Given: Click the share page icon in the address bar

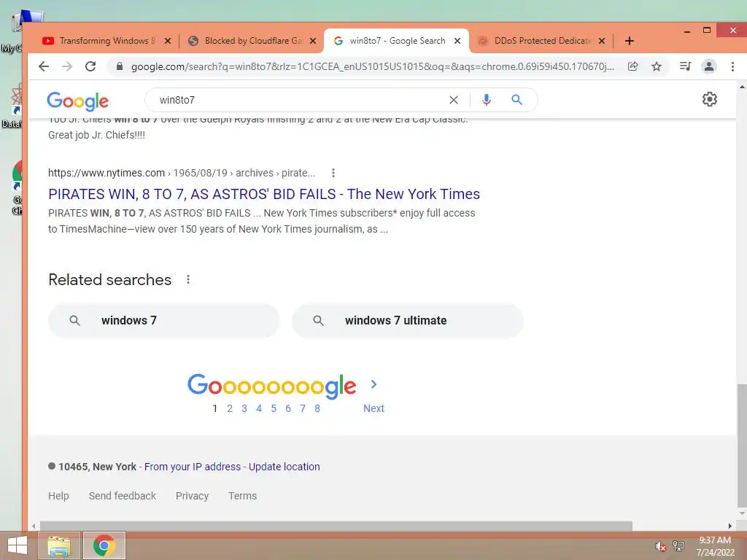Looking at the screenshot, I should (x=632, y=66).
